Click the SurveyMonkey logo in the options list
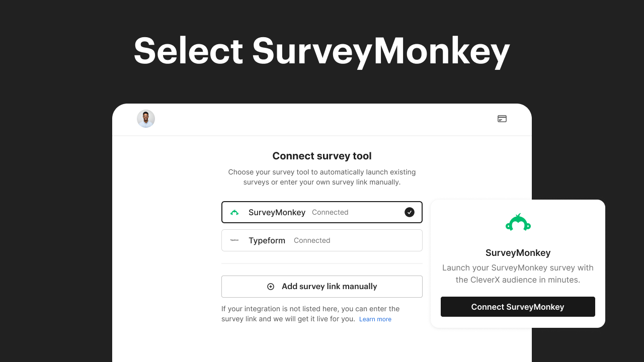644x362 pixels. point(234,212)
